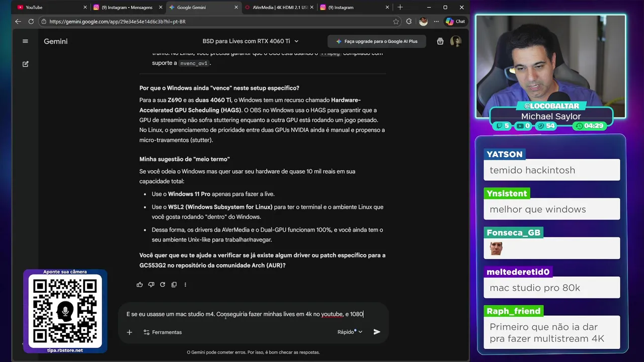Maximize the browser window

click(445, 8)
